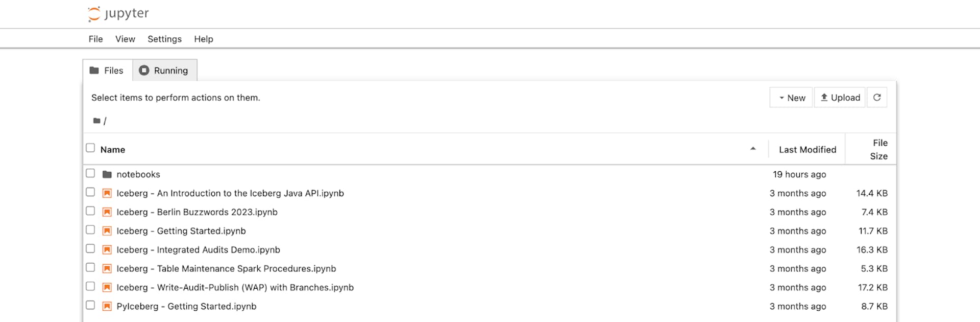
Task: Open the Settings menu
Action: click(164, 39)
